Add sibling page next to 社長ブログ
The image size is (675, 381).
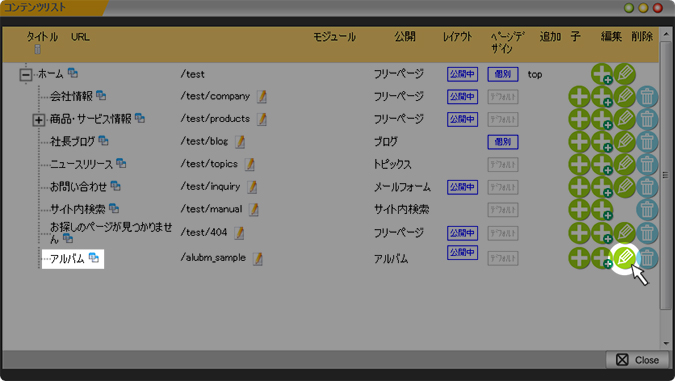(x=579, y=142)
